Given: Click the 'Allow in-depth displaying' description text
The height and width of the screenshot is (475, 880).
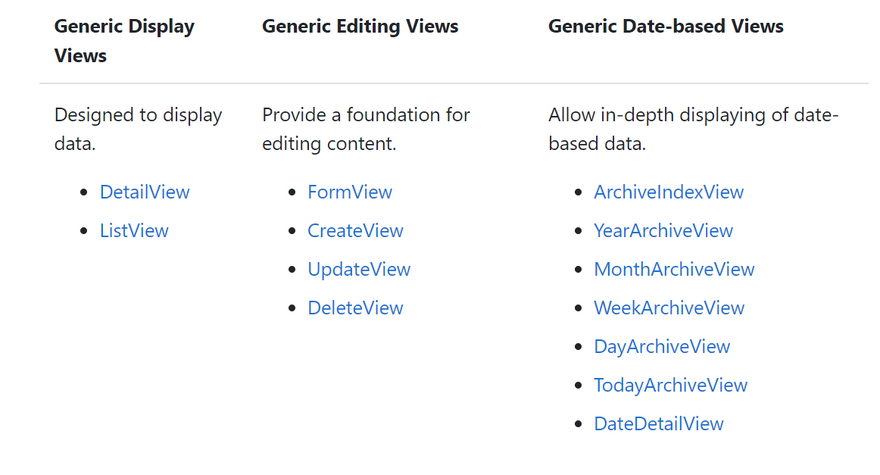Looking at the screenshot, I should (693, 129).
